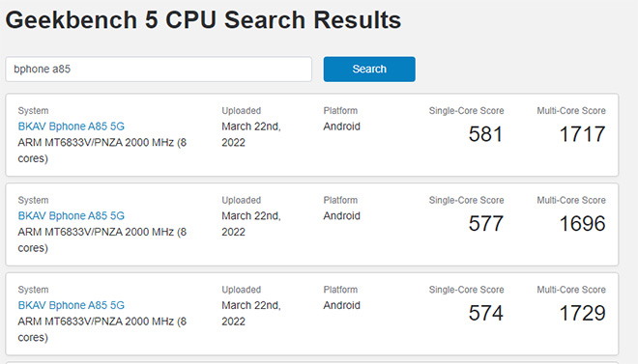Click the multi-core score 1729
This screenshot has width=638, height=364.
click(x=582, y=313)
